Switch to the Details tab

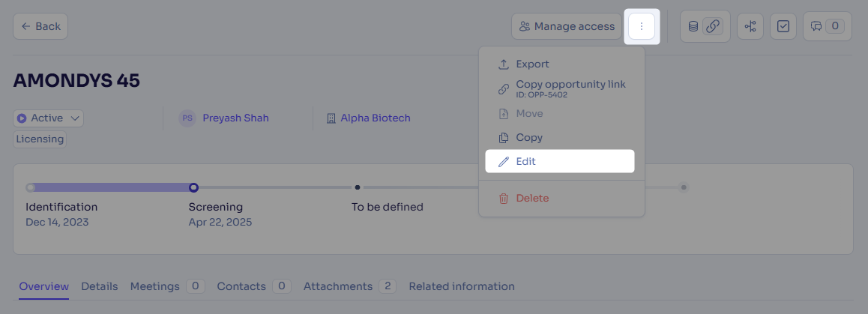(99, 286)
